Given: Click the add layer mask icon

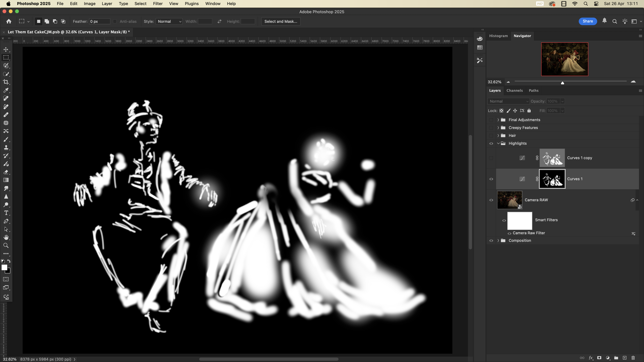Looking at the screenshot, I should [x=599, y=358].
